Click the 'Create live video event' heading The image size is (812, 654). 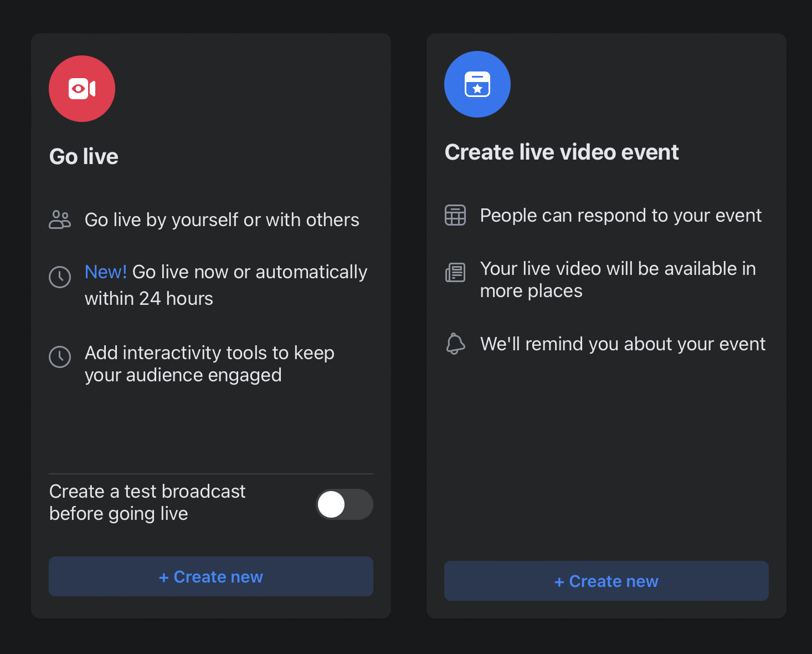tap(562, 152)
